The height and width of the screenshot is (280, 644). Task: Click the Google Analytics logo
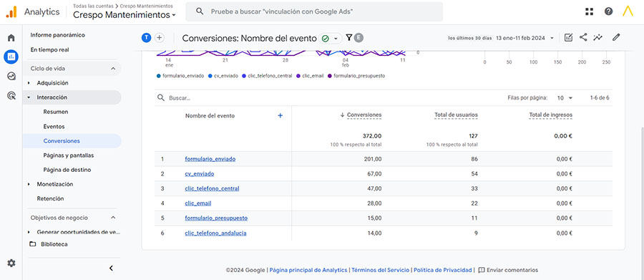11,12
